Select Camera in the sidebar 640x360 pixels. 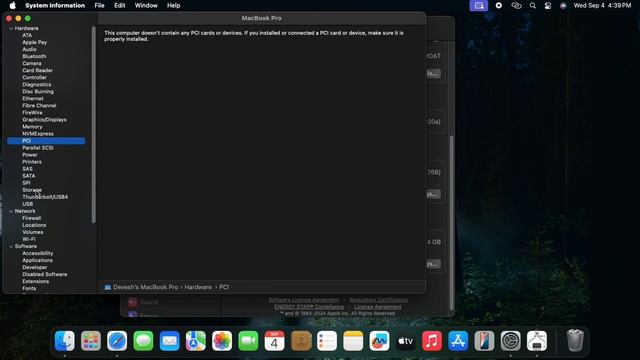tap(31, 63)
